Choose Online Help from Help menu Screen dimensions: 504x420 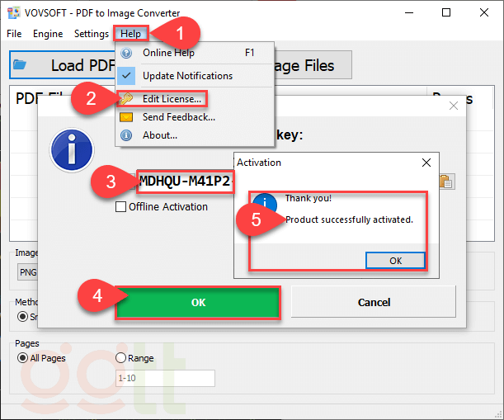(194, 53)
